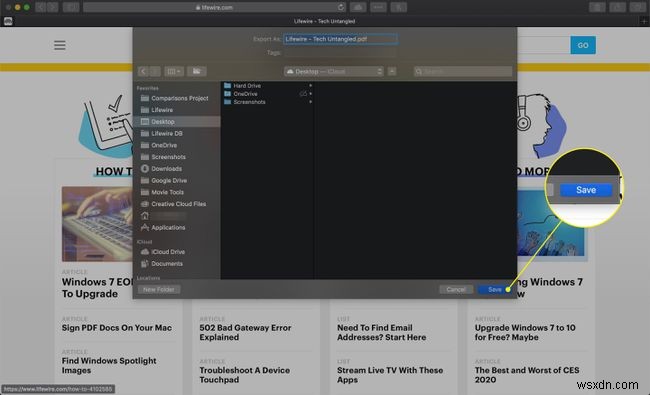Click the laptop keyboard article thumbnail
The width and height of the screenshot is (650, 395).
coord(97,224)
